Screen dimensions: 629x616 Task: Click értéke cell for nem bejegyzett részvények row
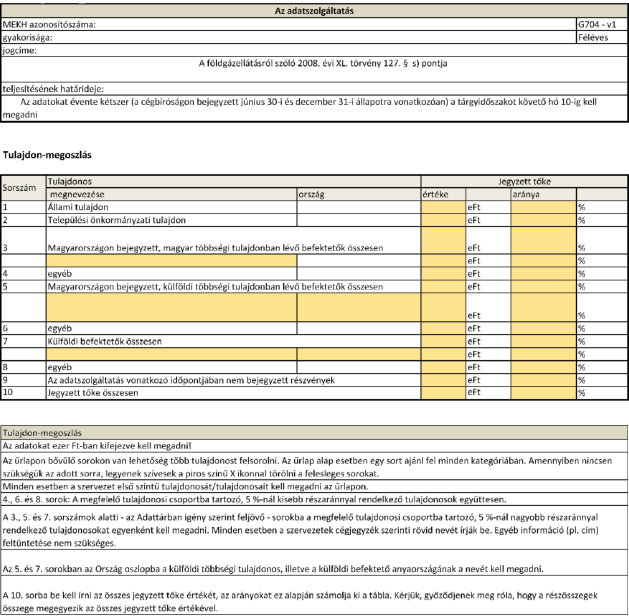(x=443, y=380)
